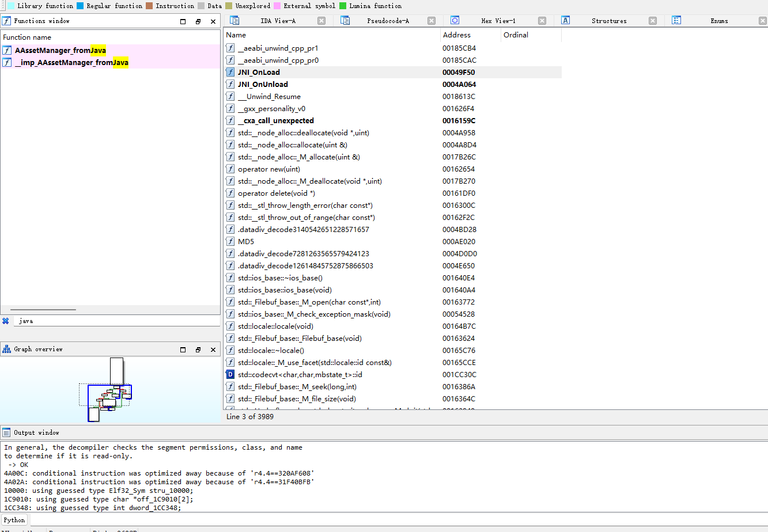Viewport: 768px width, 532px height.
Task: Click the Functions window title icon
Action: [7, 21]
